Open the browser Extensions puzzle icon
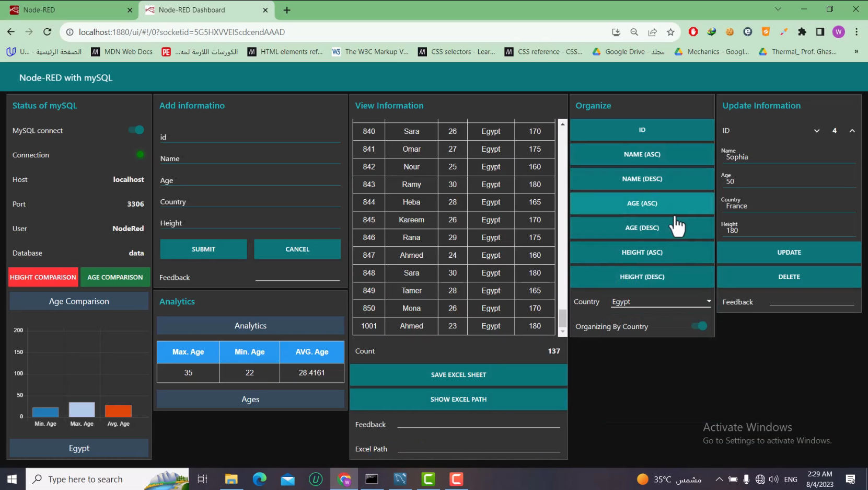 coord(803,32)
